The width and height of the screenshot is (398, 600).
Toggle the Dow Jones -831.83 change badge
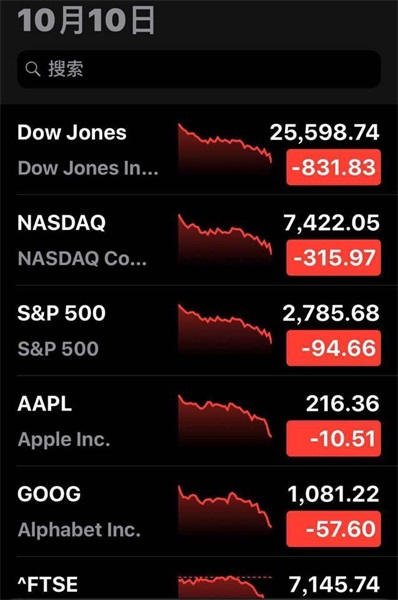(x=333, y=168)
